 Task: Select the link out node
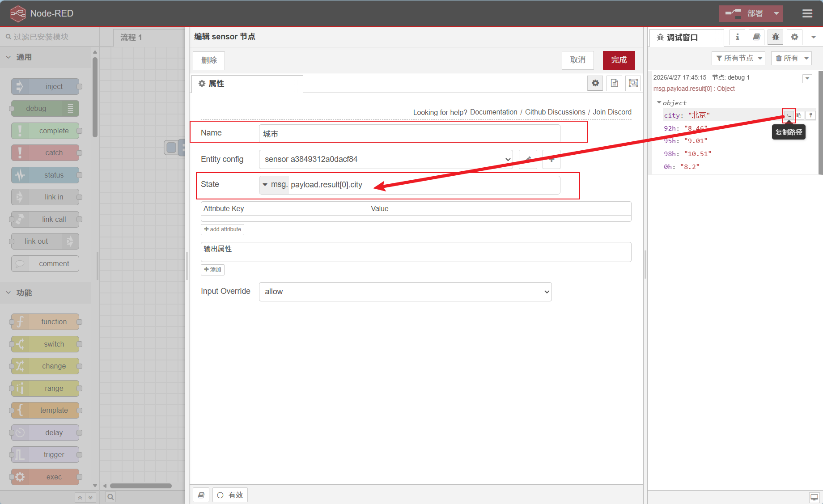pyautogui.click(x=45, y=241)
